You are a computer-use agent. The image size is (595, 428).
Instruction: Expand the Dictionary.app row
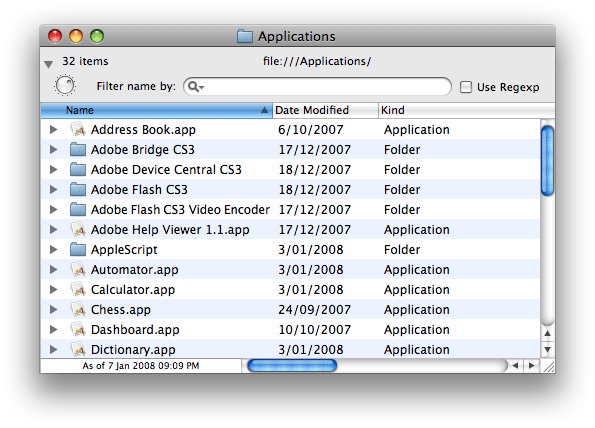(54, 349)
